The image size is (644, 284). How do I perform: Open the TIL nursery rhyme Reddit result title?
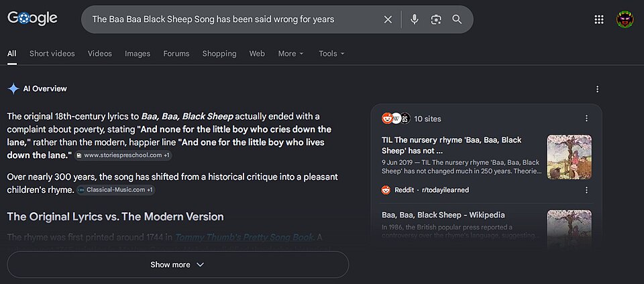pyautogui.click(x=451, y=145)
